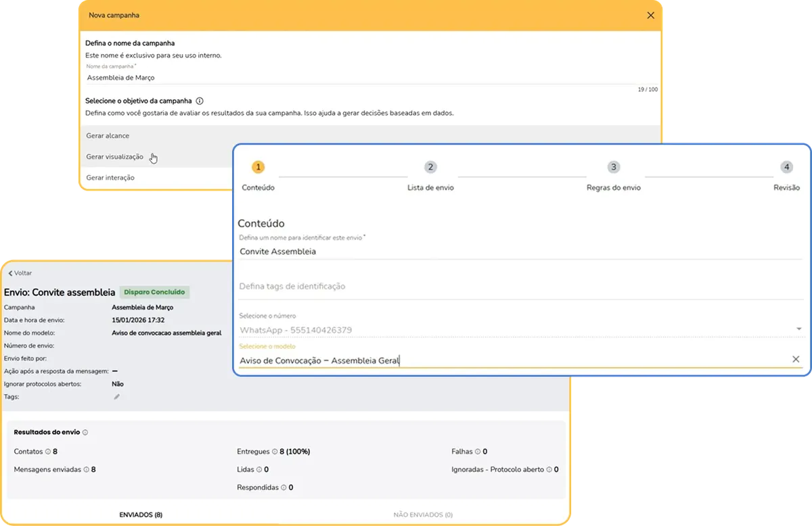The height and width of the screenshot is (526, 812).
Task: Expand the Selecione o número dropdown arrow
Action: [x=798, y=330]
